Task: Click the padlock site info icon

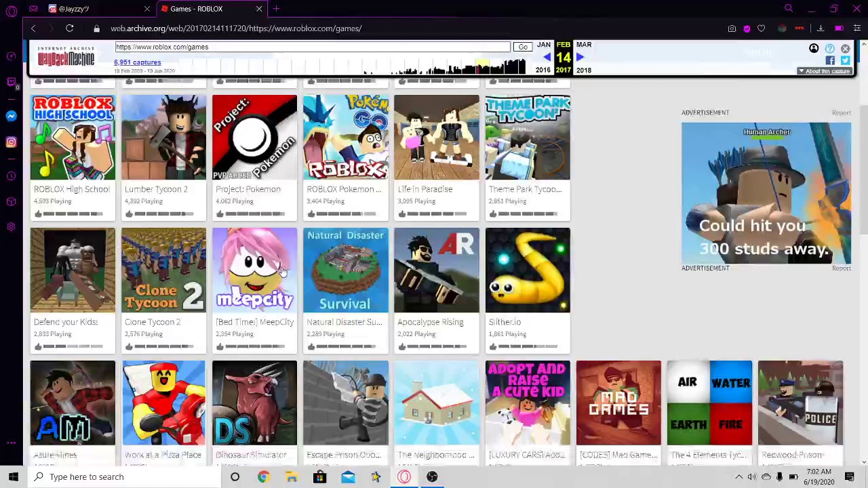Action: 96,28
